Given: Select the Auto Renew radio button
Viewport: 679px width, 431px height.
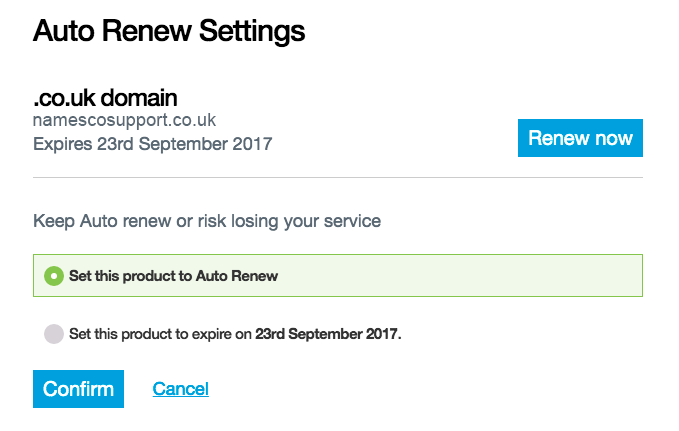Looking at the screenshot, I should click(x=54, y=276).
